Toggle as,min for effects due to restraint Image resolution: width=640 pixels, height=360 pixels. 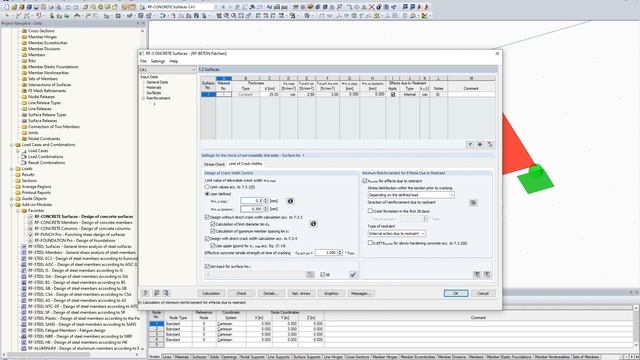[365, 180]
